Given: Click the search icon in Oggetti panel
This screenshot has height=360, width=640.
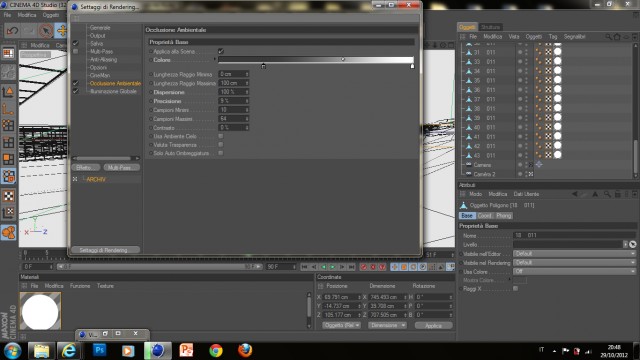Looking at the screenshot, I should click(x=608, y=37).
